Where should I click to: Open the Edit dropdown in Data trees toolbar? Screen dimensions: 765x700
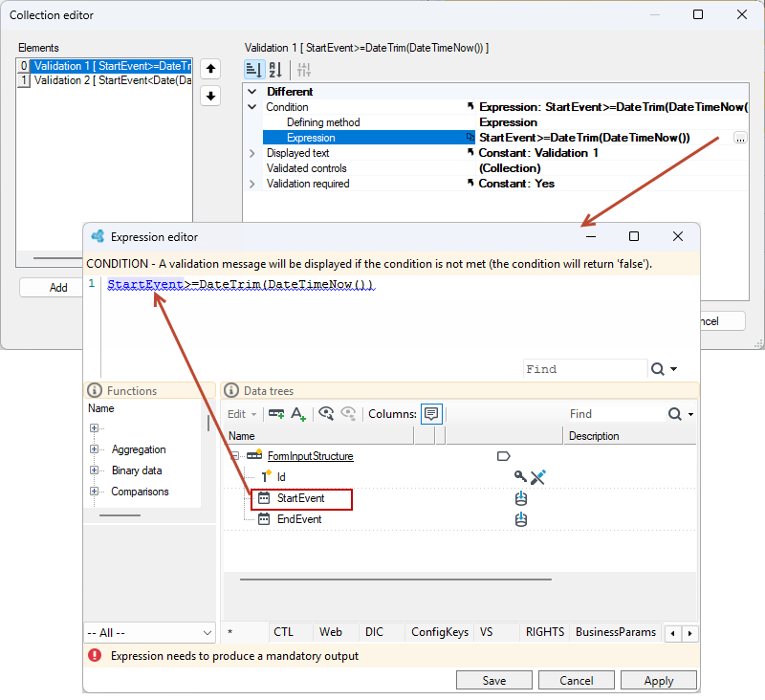click(x=242, y=414)
